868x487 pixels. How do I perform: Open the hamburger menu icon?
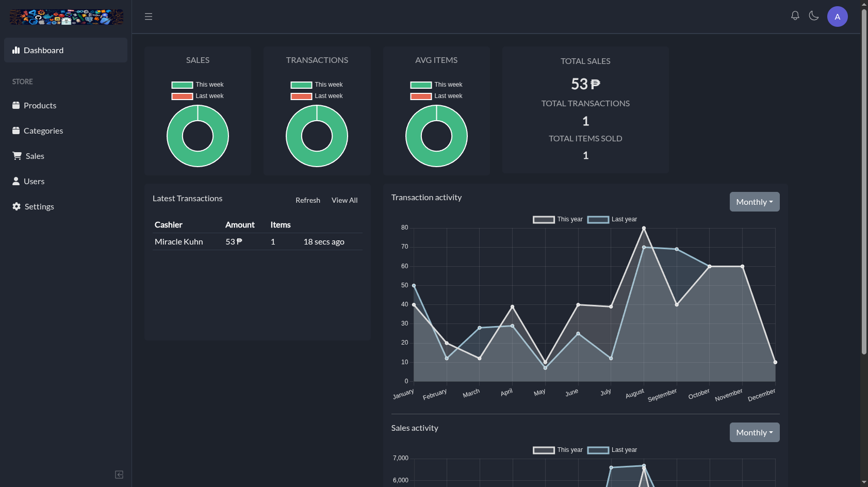pyautogui.click(x=149, y=17)
